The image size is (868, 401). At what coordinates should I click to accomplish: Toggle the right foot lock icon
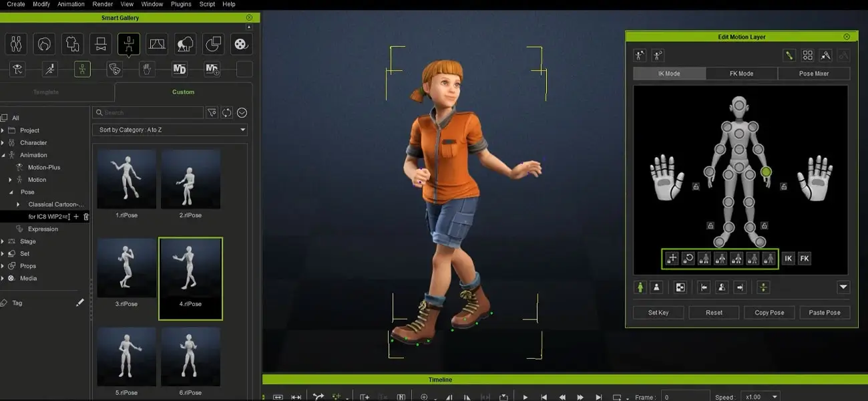click(710, 226)
